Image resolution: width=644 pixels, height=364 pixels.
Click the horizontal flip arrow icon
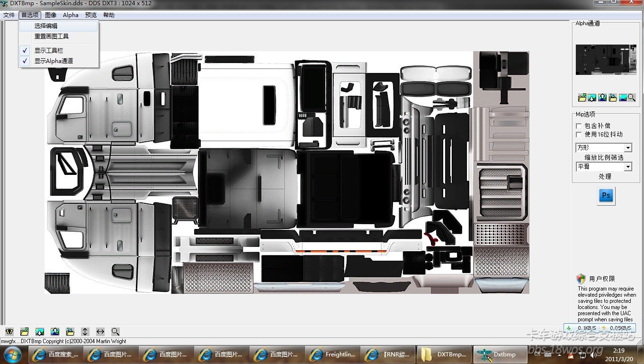pos(100,332)
